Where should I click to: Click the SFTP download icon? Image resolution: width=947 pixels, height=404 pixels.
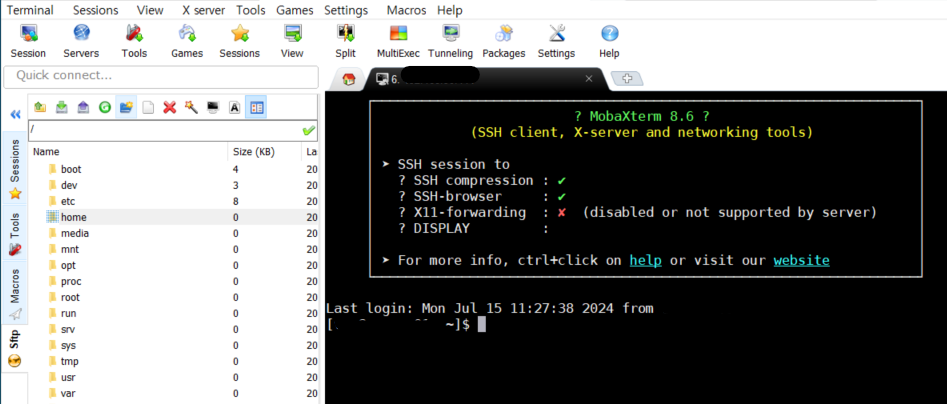(x=62, y=107)
